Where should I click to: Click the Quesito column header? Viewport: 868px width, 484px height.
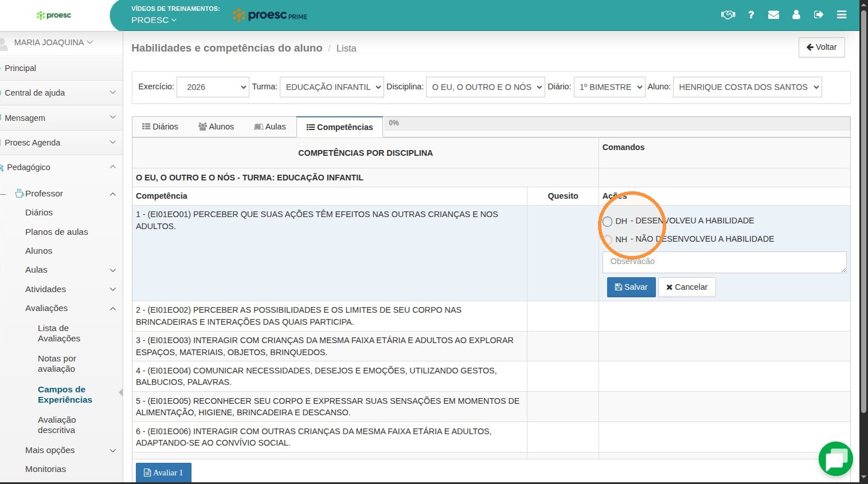tap(563, 196)
